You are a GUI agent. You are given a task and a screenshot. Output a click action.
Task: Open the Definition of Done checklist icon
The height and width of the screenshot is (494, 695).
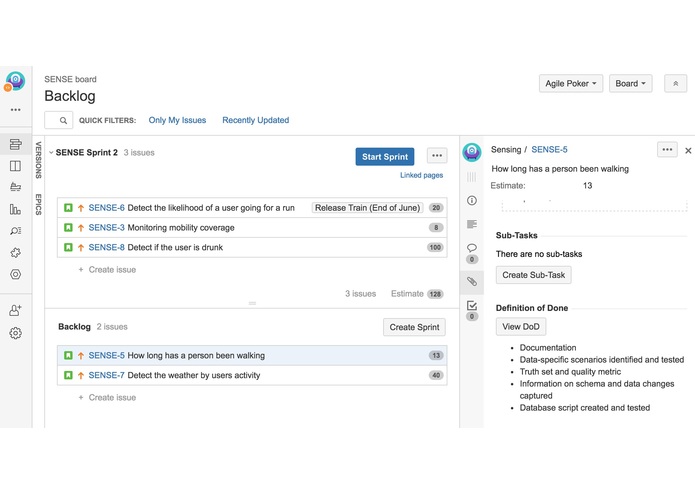(x=472, y=305)
